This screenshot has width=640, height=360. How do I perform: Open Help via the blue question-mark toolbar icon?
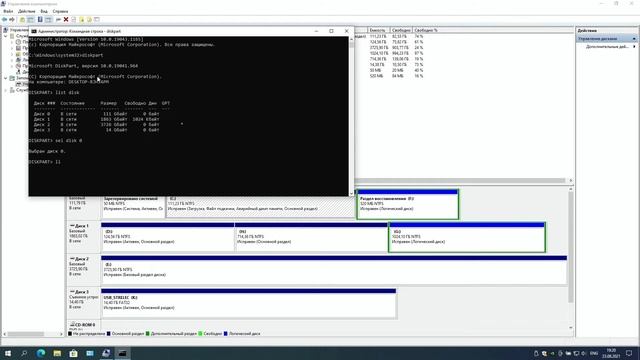pyautogui.click(x=40, y=20)
